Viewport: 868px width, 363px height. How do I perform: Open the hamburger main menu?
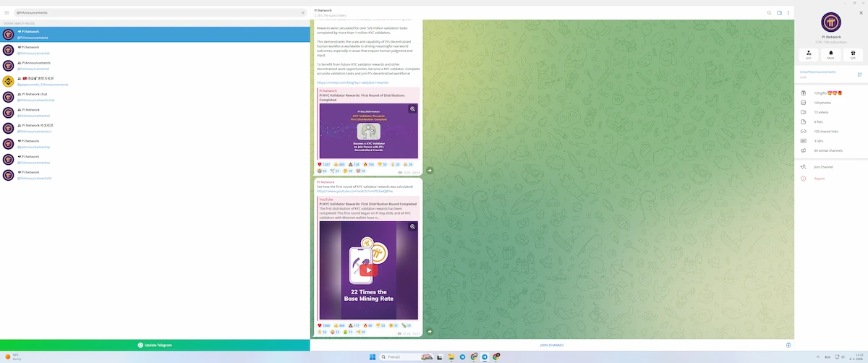coord(7,13)
